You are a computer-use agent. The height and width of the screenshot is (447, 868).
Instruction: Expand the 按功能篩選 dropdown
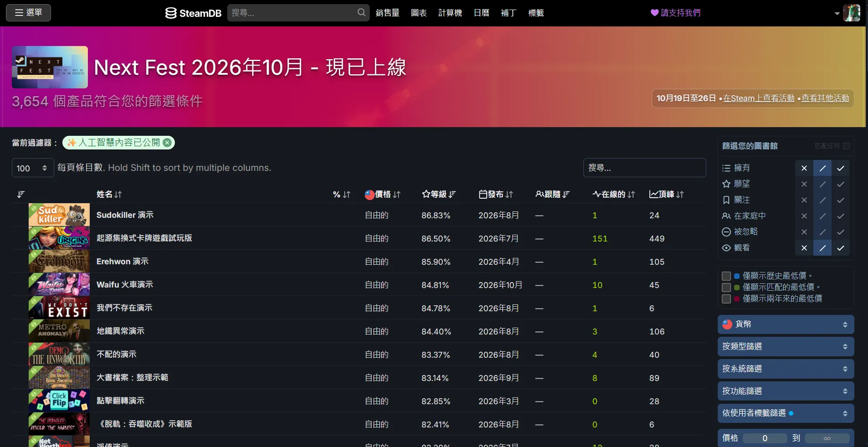pyautogui.click(x=786, y=391)
